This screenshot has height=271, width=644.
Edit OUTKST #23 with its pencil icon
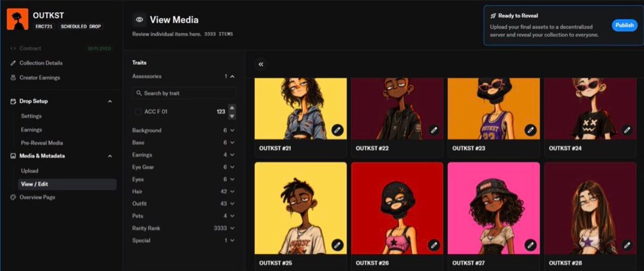pos(530,129)
